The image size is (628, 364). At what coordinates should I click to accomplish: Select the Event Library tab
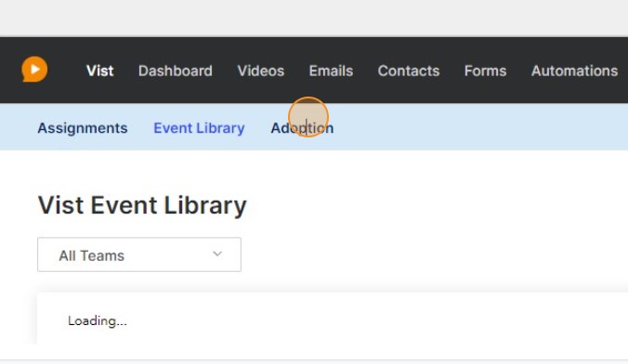(x=199, y=128)
